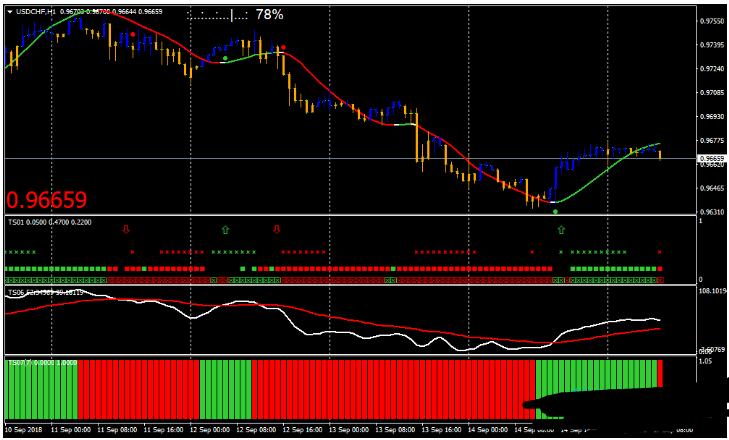Select the green up arrow near 12 Sep 00:00

click(x=225, y=229)
